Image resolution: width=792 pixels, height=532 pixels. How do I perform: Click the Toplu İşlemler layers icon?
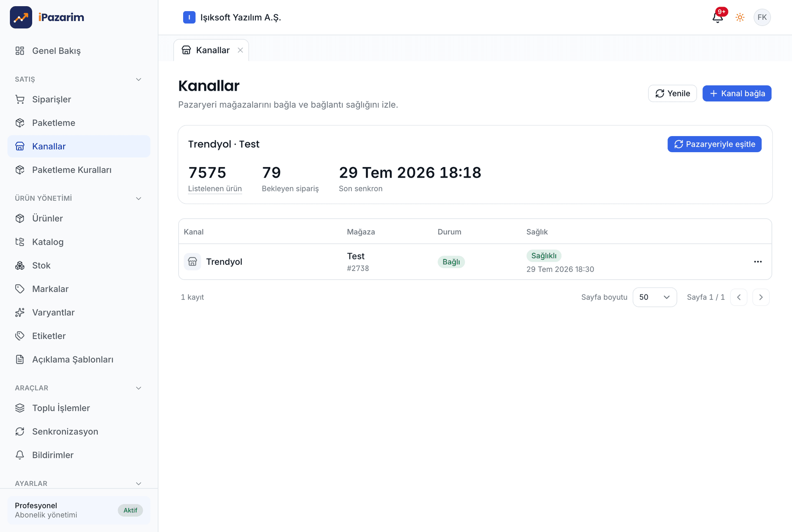20,408
